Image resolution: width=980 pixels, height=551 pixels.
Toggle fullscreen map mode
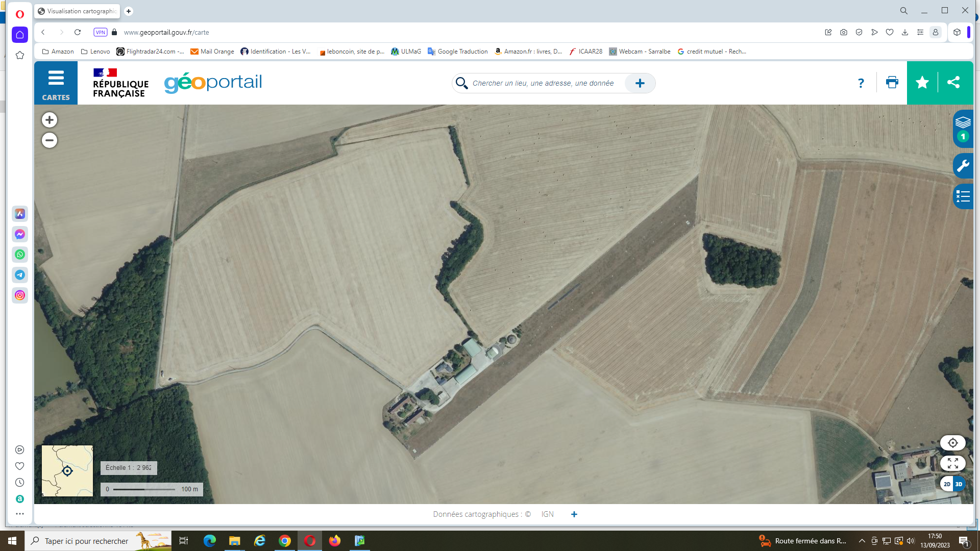(952, 463)
